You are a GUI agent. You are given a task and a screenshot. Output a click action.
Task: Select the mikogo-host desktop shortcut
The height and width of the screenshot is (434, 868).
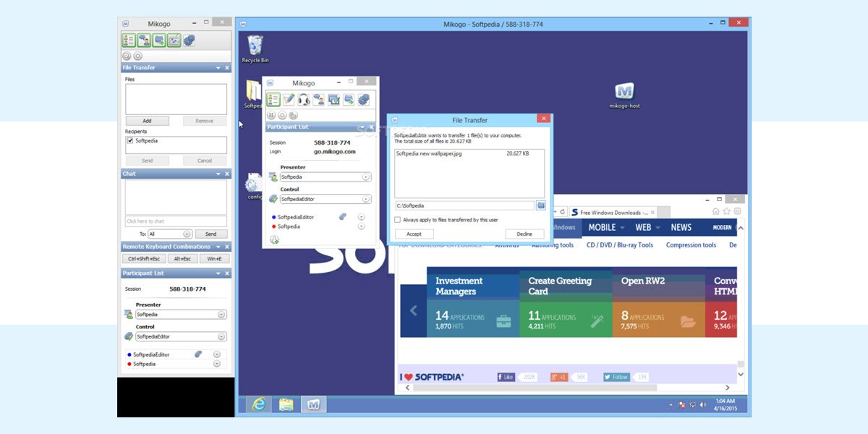pos(624,95)
